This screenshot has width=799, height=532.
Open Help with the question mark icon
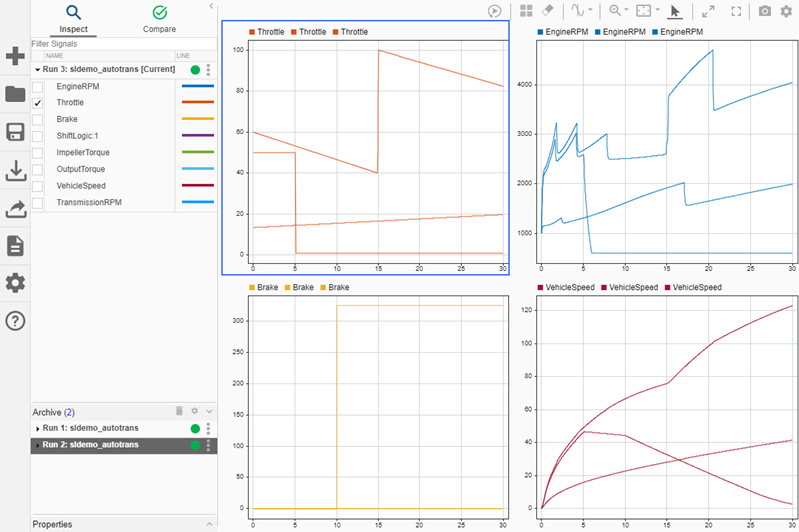click(15, 321)
